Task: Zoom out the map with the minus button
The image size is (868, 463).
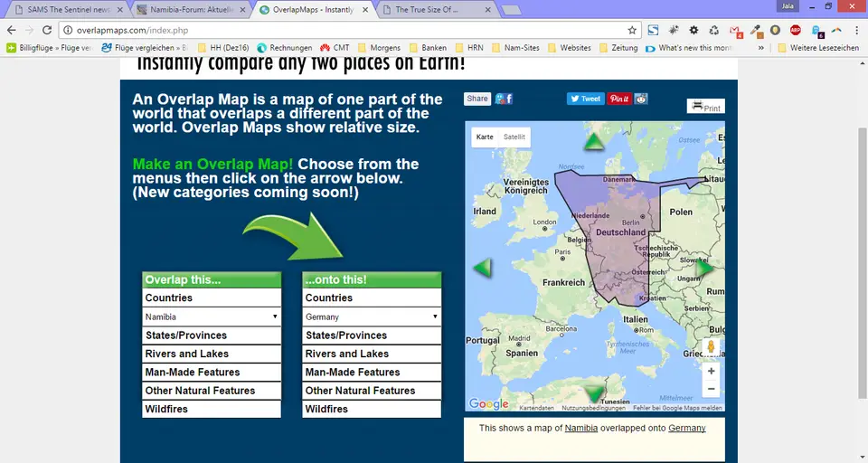Action: coord(712,389)
